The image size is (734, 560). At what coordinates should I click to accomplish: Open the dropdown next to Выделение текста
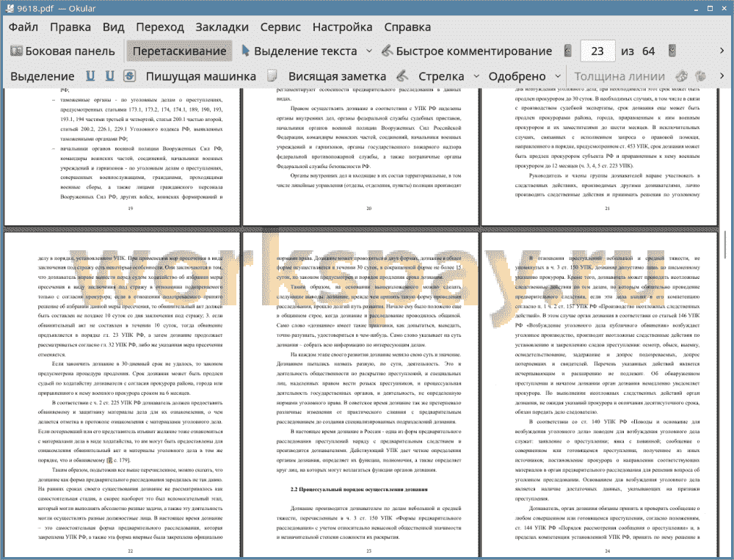(x=369, y=51)
